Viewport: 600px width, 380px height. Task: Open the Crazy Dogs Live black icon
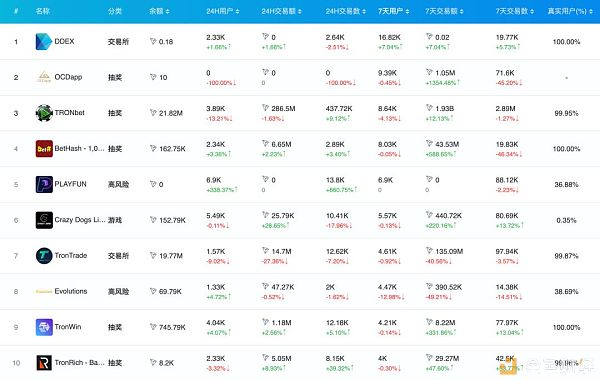point(44,220)
